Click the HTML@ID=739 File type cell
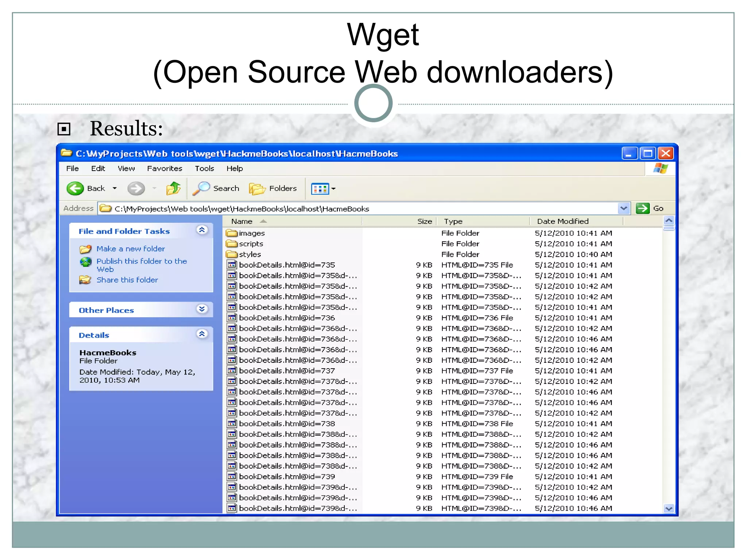747x560 pixels. pyautogui.click(x=477, y=476)
